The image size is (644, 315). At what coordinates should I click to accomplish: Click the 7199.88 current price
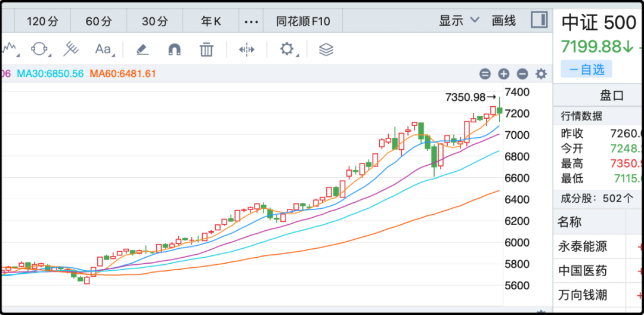597,47
